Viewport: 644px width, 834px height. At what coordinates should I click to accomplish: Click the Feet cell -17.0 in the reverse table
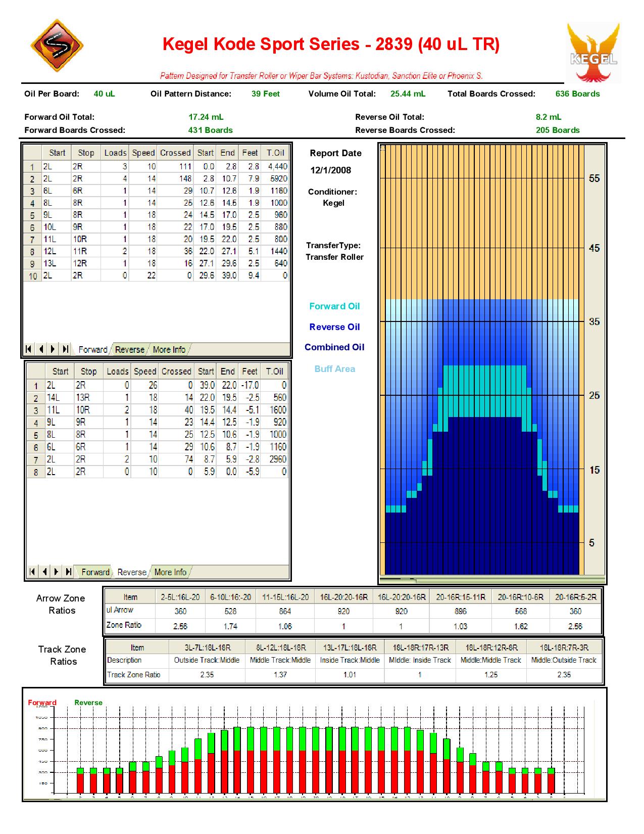tap(250, 385)
